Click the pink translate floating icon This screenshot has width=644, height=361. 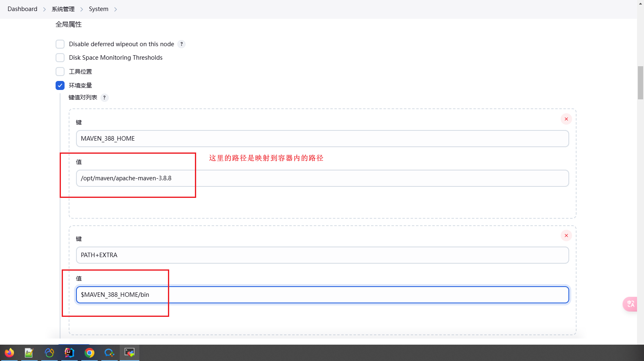point(630,304)
